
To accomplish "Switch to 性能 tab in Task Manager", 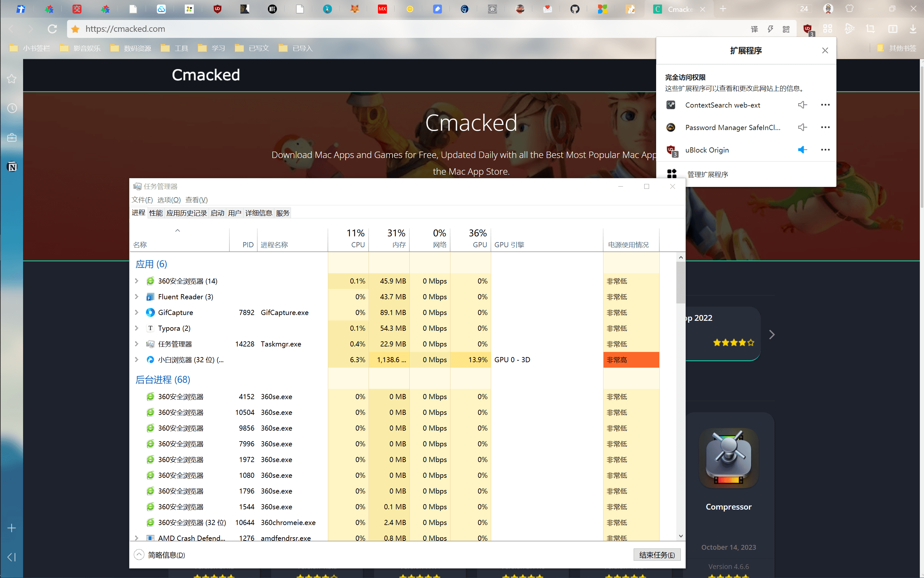I will pos(156,213).
